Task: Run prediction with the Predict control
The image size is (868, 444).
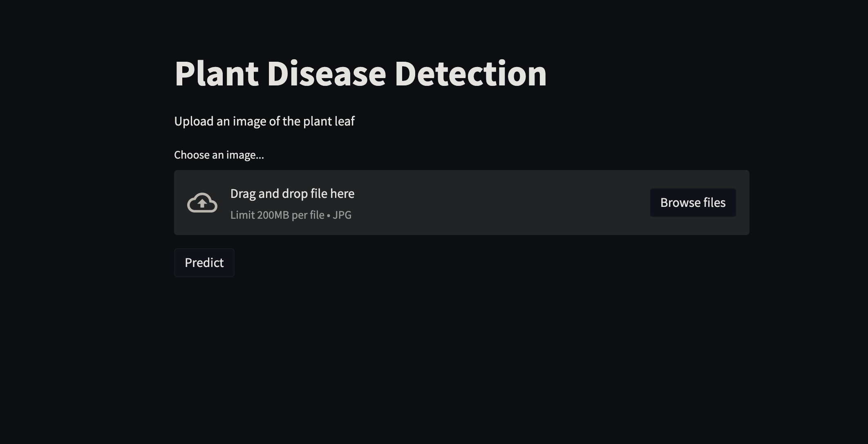Action: [204, 262]
